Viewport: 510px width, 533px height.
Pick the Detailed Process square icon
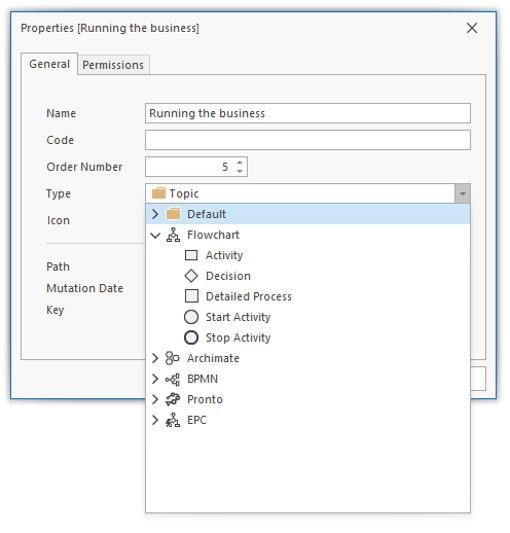(191, 296)
